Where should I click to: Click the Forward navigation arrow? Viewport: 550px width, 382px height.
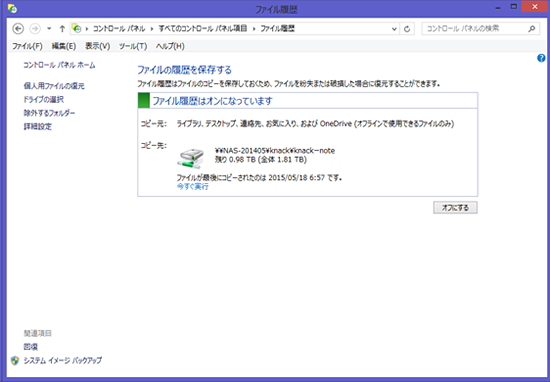[35, 28]
